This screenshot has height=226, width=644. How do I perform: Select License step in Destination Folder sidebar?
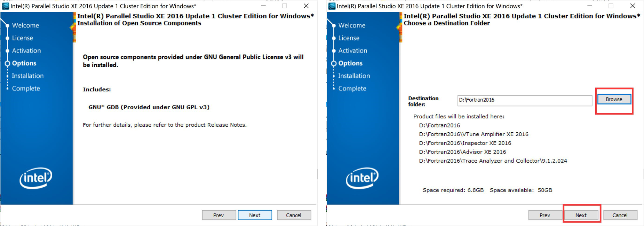349,38
